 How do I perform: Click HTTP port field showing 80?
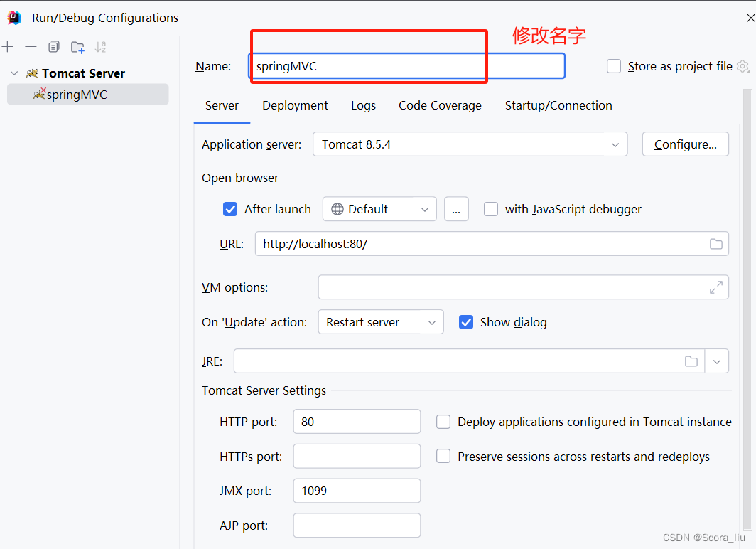click(x=357, y=422)
